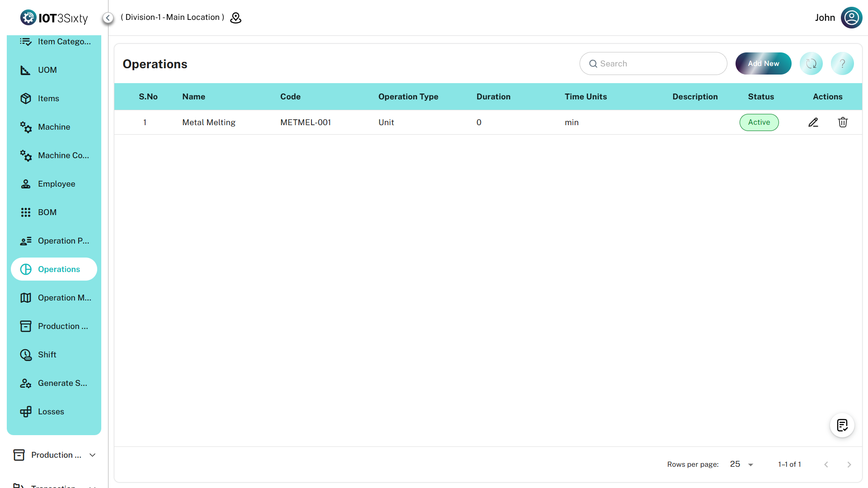Image resolution: width=868 pixels, height=488 pixels.
Task: Open the John user profile avatar
Action: pos(851,18)
